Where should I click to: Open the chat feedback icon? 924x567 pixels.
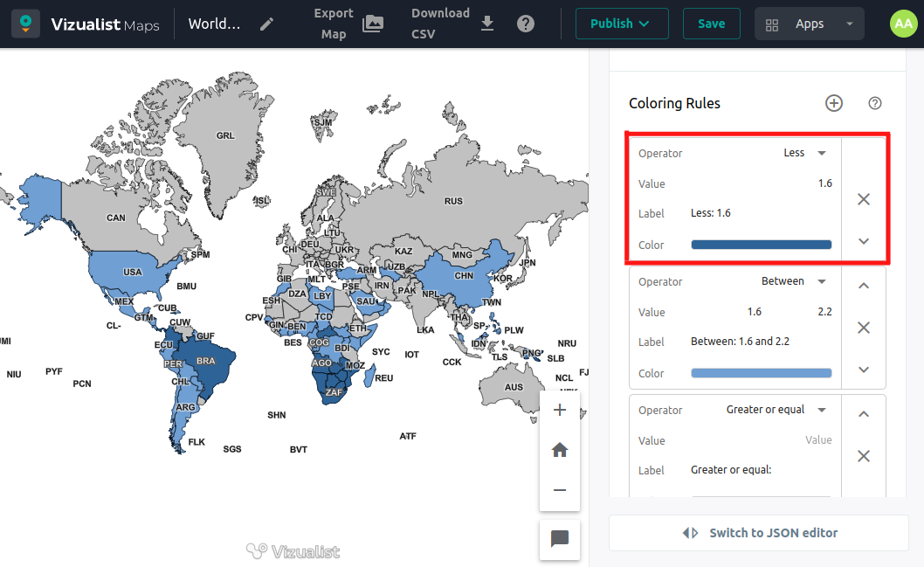pyautogui.click(x=560, y=539)
